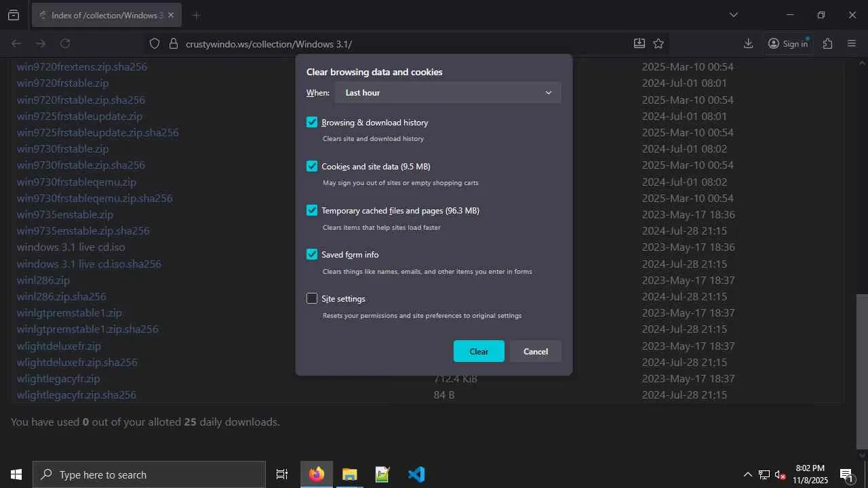This screenshot has width=868, height=488.
Task: Open the Downloads toolbar panel
Action: click(748, 43)
